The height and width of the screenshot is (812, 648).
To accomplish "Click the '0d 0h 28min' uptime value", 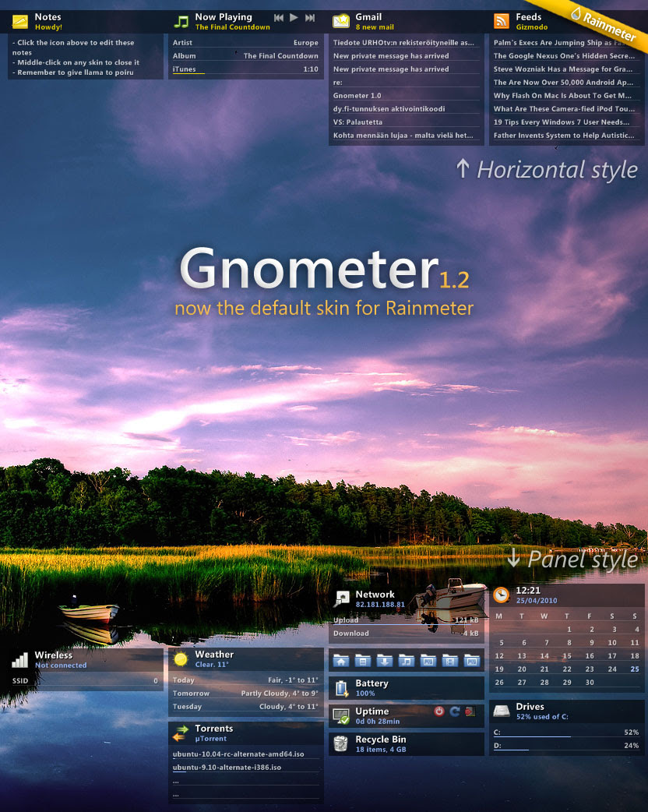I will click(x=377, y=722).
